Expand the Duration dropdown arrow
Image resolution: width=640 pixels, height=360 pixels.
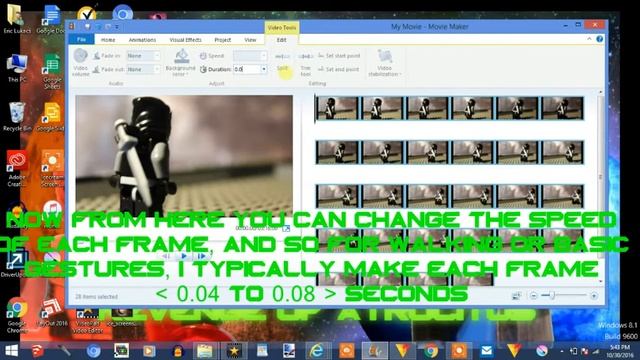[264, 69]
